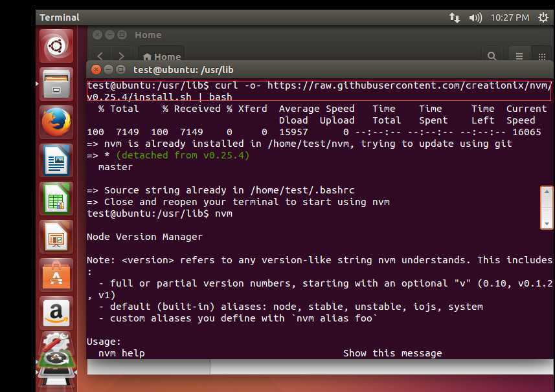Image resolution: width=555 pixels, height=392 pixels.
Task: Open network indicator in top panel
Action: tap(455, 17)
